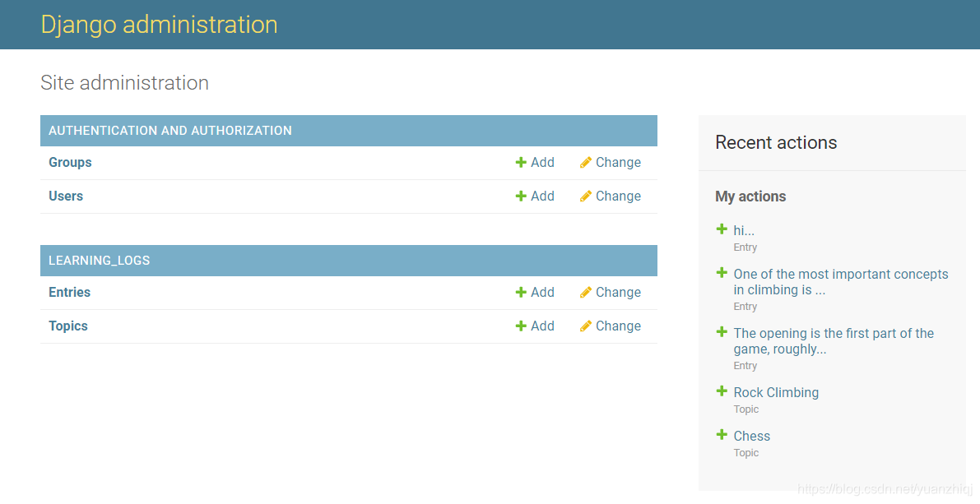
Task: Open the Topics model list
Action: 68,326
